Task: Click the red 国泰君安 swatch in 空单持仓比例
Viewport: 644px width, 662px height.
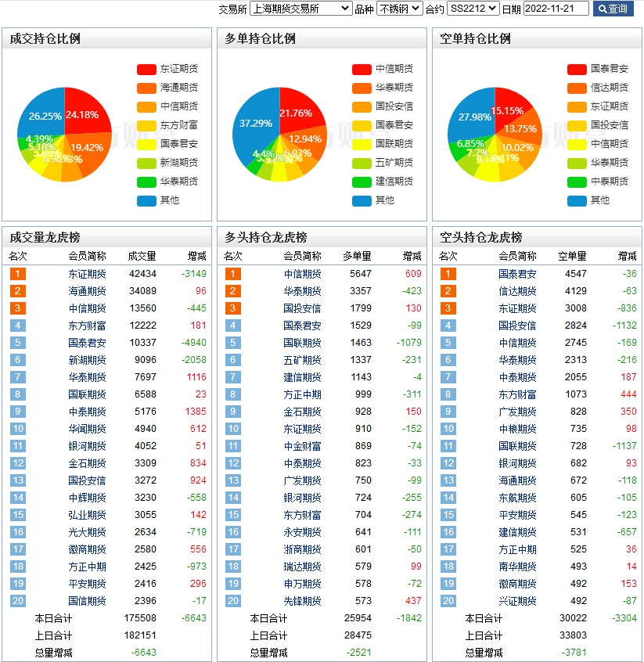Action: pyautogui.click(x=577, y=69)
